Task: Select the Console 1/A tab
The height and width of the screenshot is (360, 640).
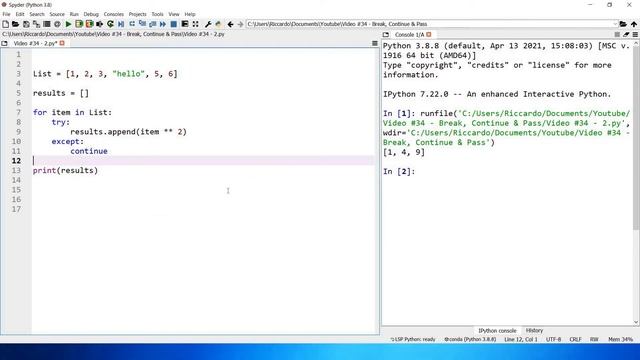Action: [x=409, y=35]
